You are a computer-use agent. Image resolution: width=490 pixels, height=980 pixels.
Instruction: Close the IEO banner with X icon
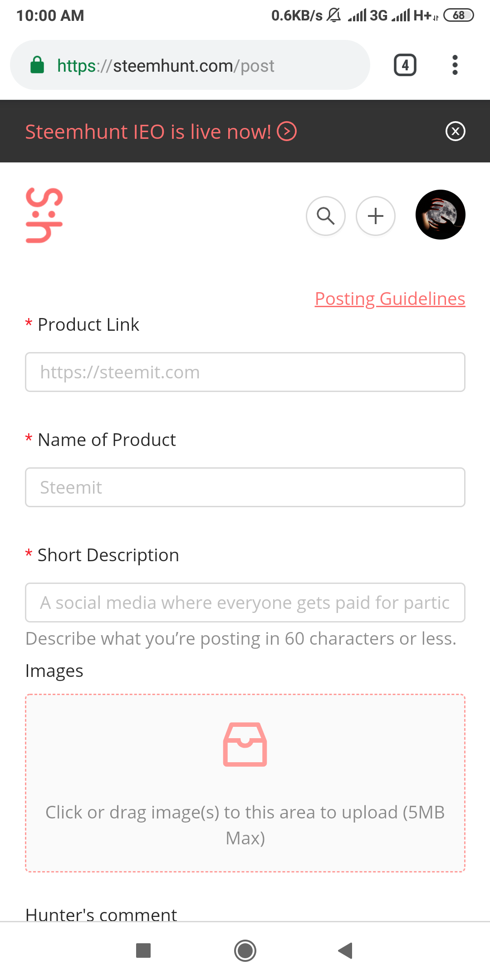(456, 132)
